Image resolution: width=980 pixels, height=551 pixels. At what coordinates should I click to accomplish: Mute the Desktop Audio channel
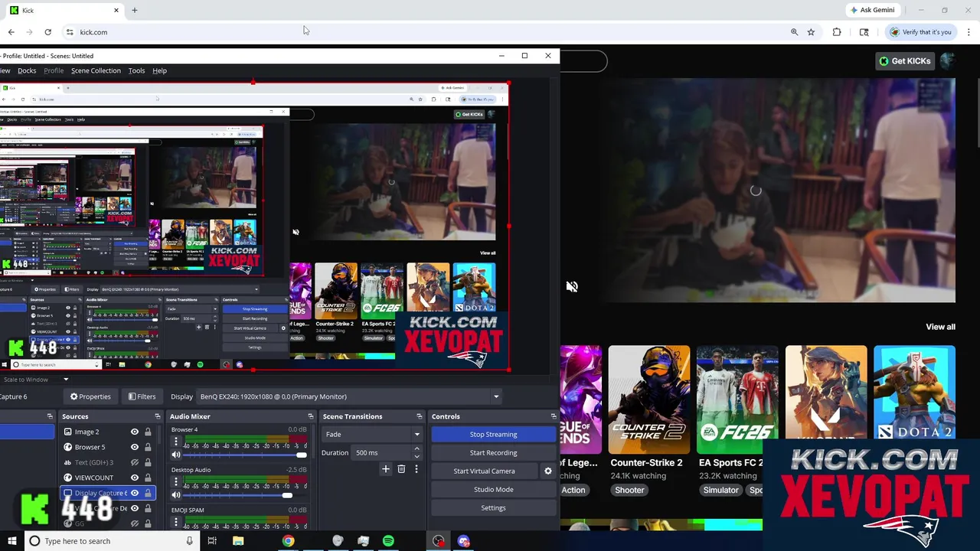tap(176, 495)
